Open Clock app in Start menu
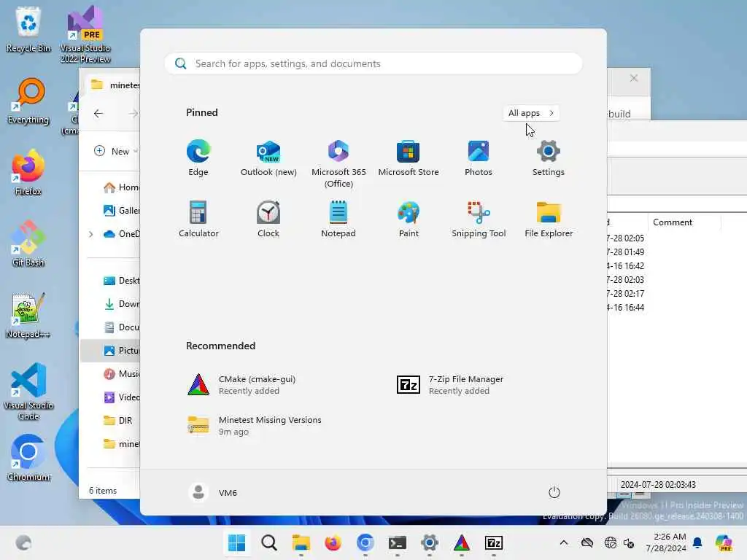This screenshot has height=560, width=747. pyautogui.click(x=268, y=219)
